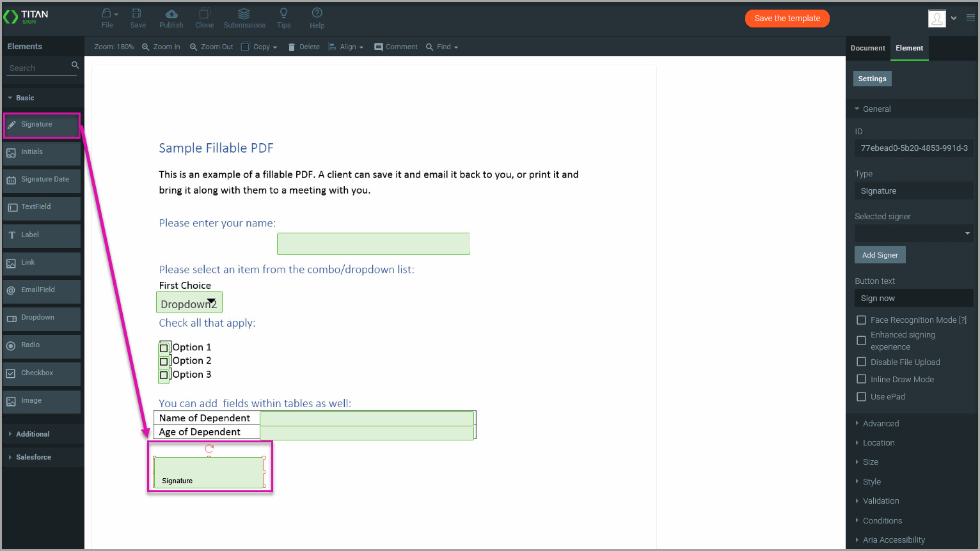
Task: Check Disable File Upload
Action: point(862,362)
